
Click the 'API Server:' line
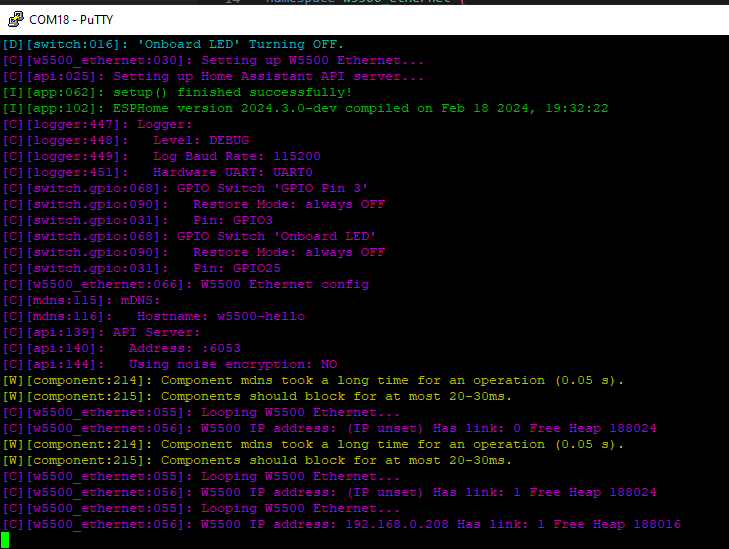(101, 333)
